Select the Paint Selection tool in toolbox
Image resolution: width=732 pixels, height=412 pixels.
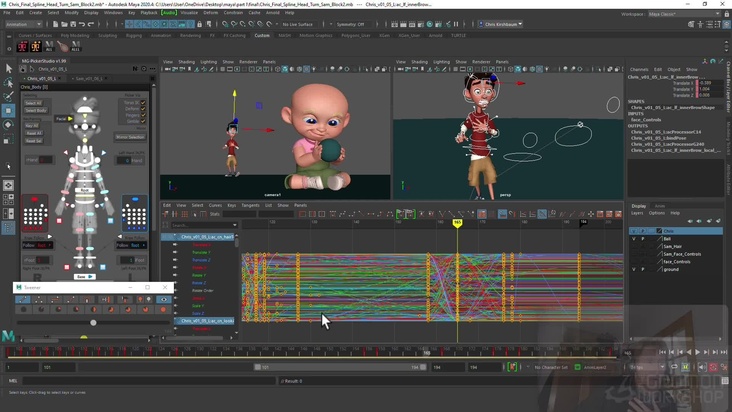point(8,97)
